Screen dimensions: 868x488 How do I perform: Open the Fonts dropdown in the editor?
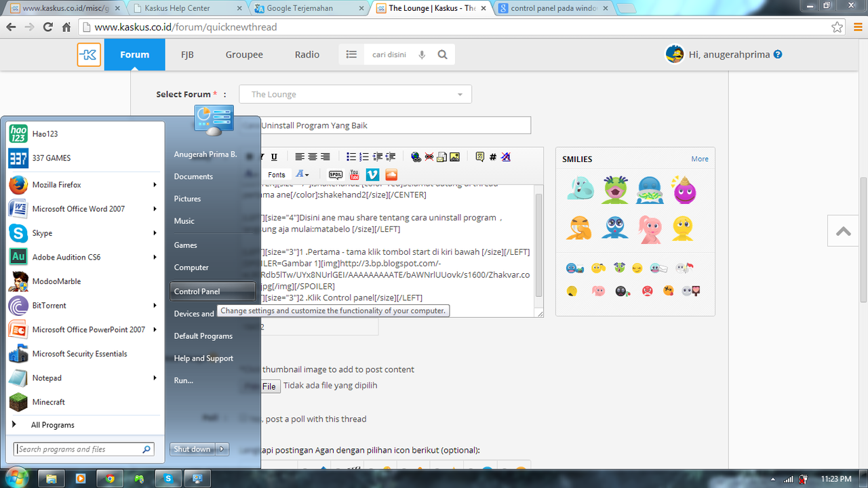(x=277, y=175)
